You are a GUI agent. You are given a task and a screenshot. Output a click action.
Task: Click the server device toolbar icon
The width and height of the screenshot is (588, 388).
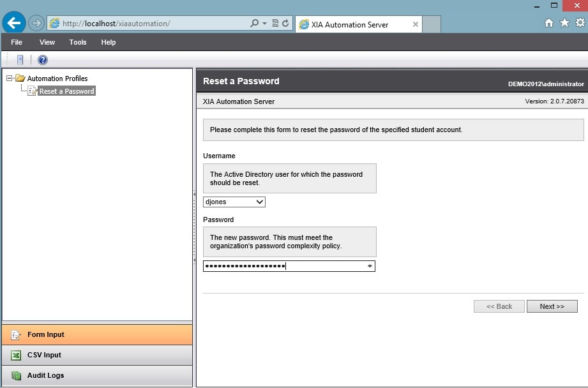pyautogui.click(x=20, y=60)
